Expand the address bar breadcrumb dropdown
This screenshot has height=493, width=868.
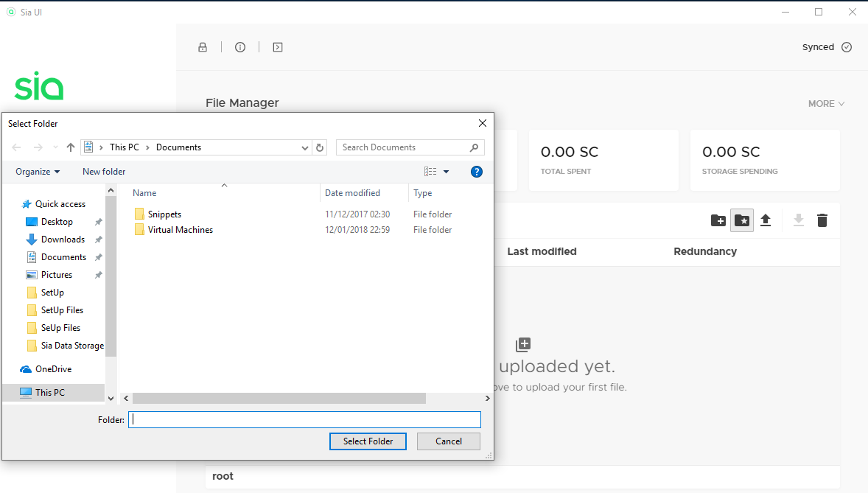[304, 147]
